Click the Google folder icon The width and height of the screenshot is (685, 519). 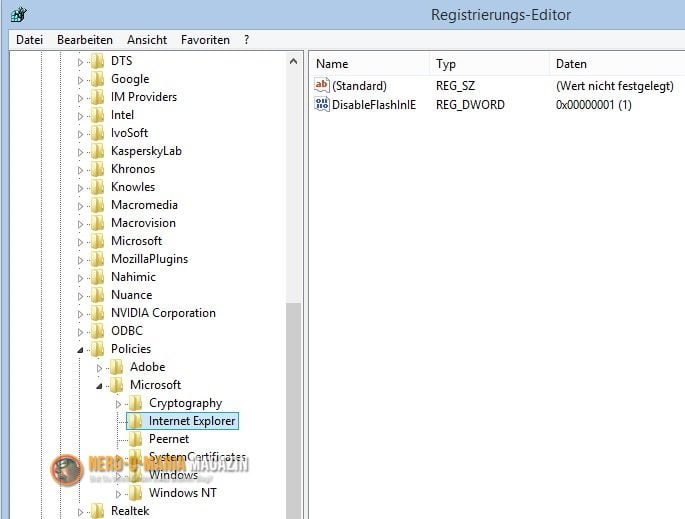[98, 79]
